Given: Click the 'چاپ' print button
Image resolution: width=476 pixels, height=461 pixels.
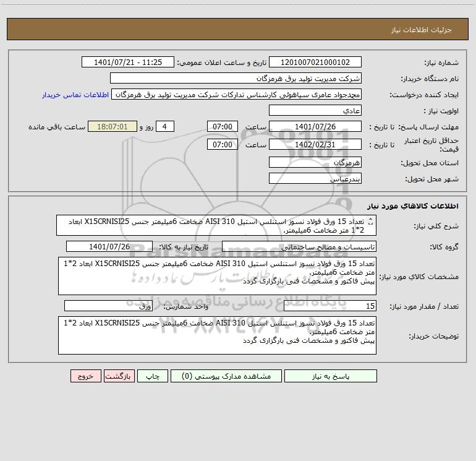Looking at the screenshot, I should pos(153,376).
